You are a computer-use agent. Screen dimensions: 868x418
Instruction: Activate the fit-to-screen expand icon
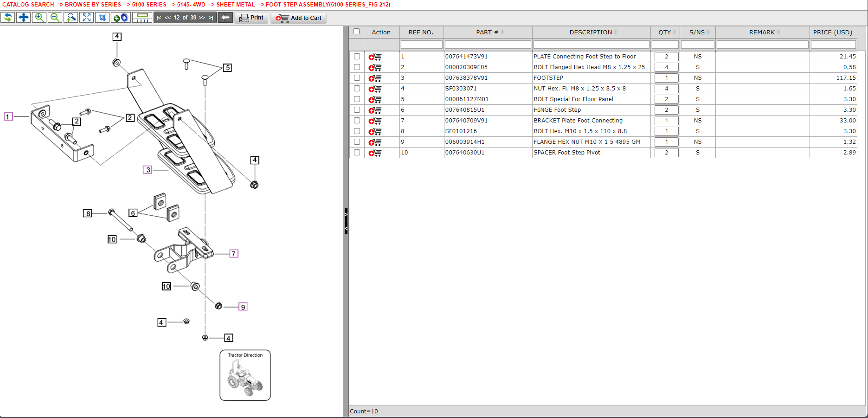click(87, 18)
